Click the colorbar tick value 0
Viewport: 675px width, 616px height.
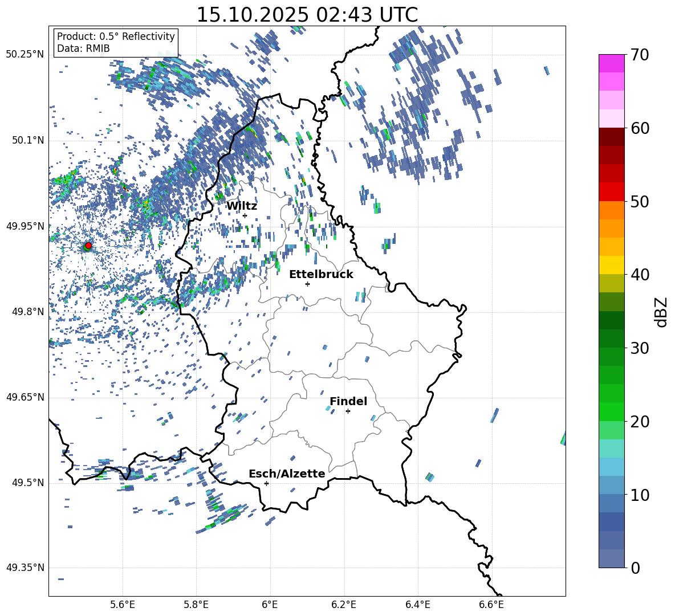point(635,568)
